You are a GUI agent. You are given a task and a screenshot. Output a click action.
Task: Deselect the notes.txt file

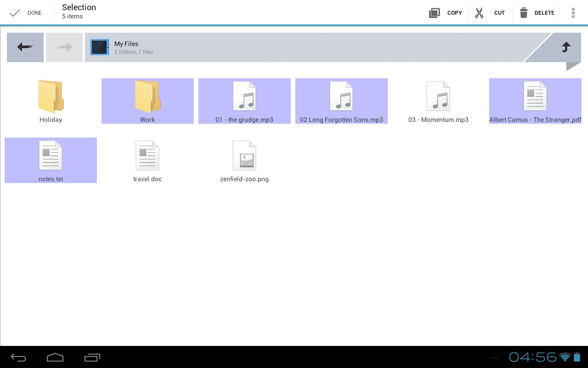tap(51, 161)
